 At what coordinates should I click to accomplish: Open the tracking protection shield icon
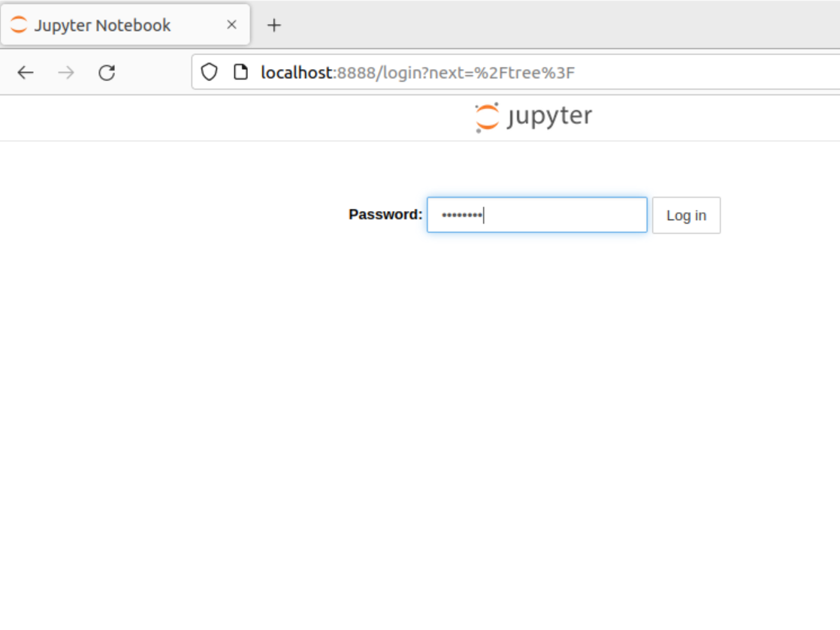click(209, 72)
